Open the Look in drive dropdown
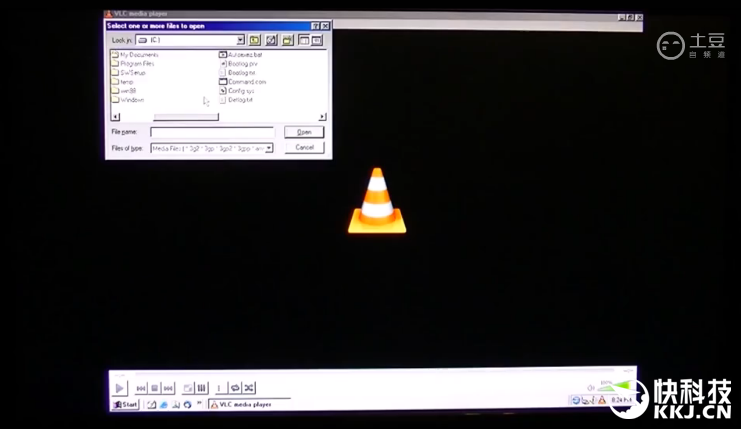The height and width of the screenshot is (429, 741). [x=241, y=40]
